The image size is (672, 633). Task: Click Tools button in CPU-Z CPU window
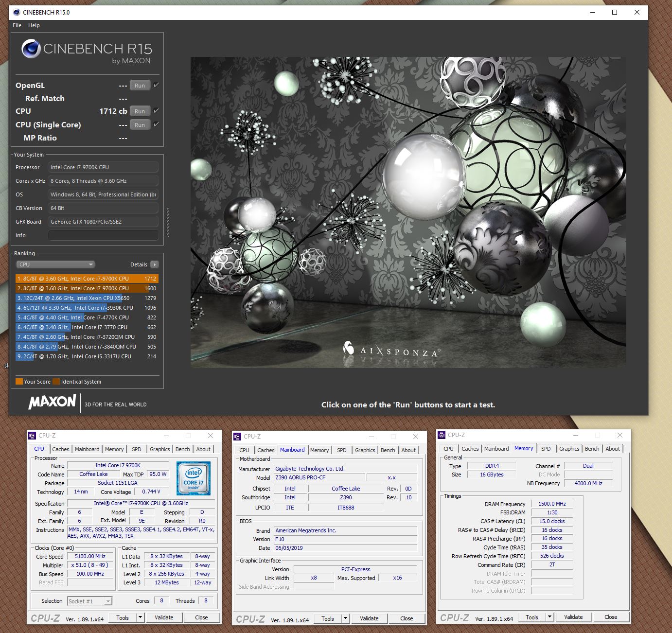(x=123, y=617)
